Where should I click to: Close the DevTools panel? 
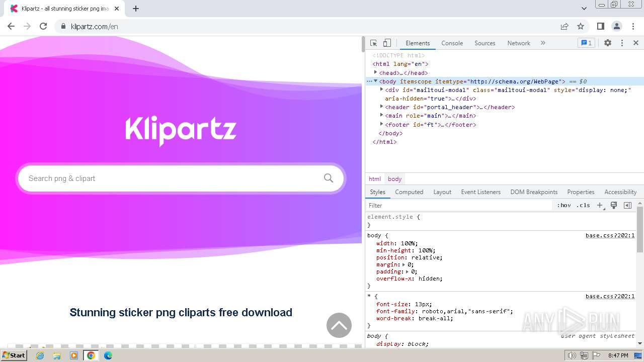[x=636, y=43]
